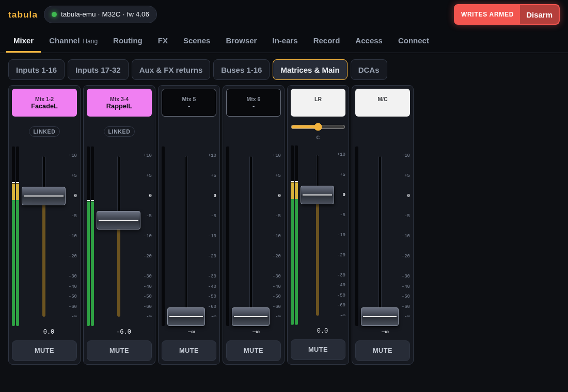Select the DCAs bank
568x392 pixels.
click(x=369, y=70)
